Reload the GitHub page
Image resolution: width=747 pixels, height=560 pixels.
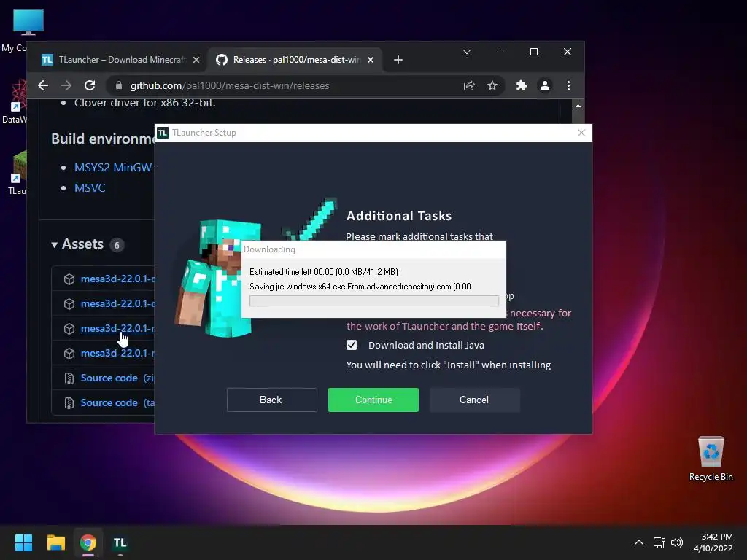click(90, 86)
